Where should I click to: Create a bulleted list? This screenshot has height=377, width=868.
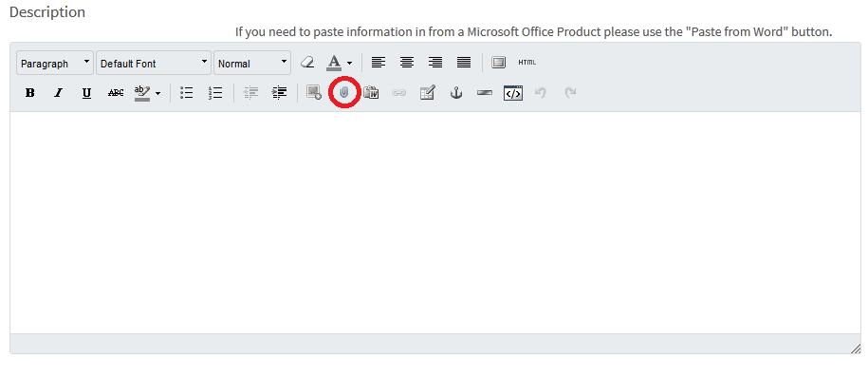click(x=187, y=93)
